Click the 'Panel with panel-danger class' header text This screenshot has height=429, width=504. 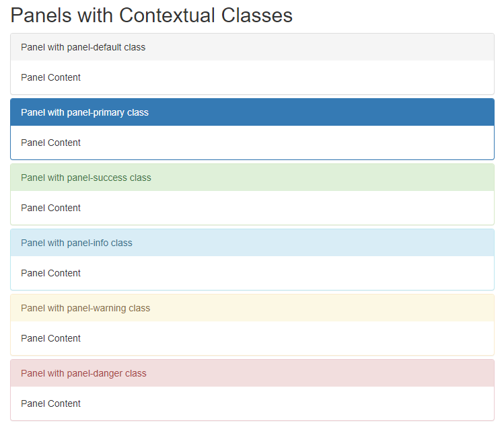83,373
